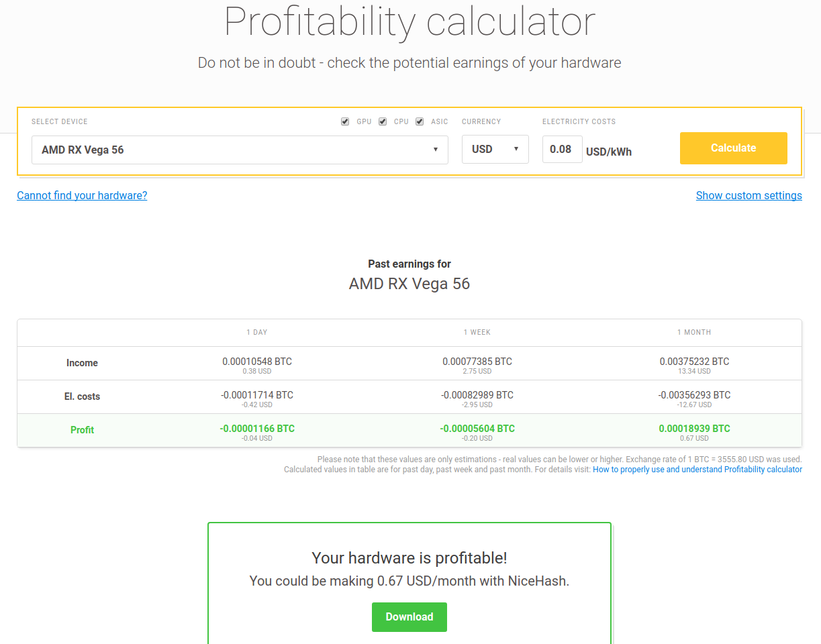Click the 'Past earnings for' heading
This screenshot has height=644, width=821.
(x=409, y=264)
